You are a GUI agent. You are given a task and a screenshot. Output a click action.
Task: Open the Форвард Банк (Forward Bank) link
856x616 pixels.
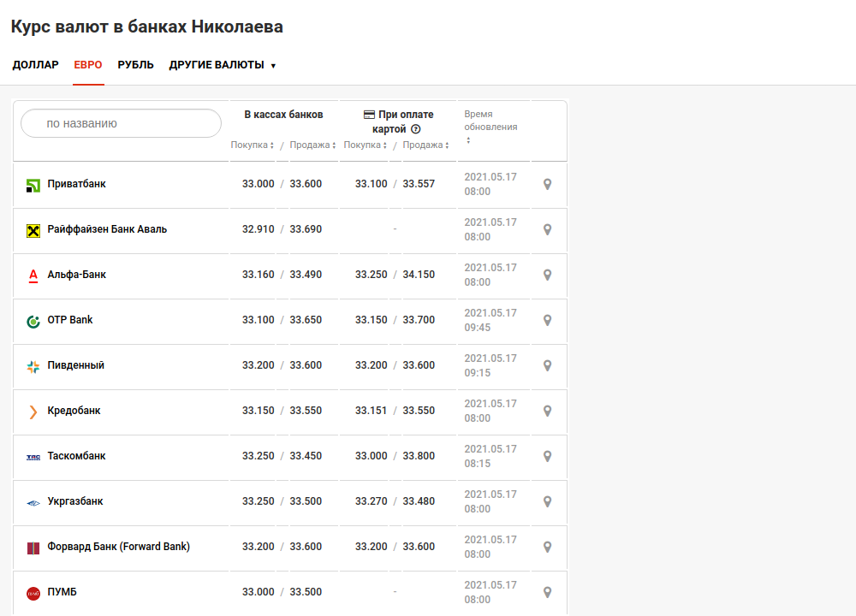click(x=118, y=546)
